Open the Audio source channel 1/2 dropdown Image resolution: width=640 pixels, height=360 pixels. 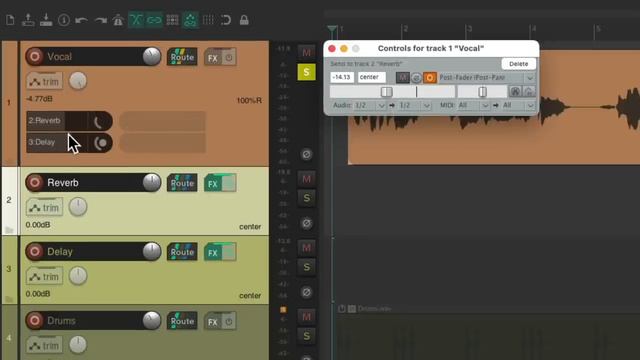[369, 105]
